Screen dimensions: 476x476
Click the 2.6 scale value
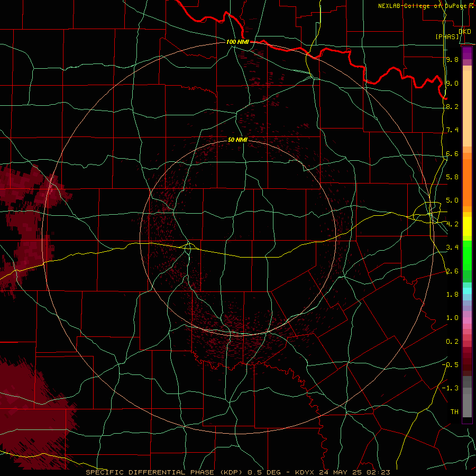tap(452, 271)
